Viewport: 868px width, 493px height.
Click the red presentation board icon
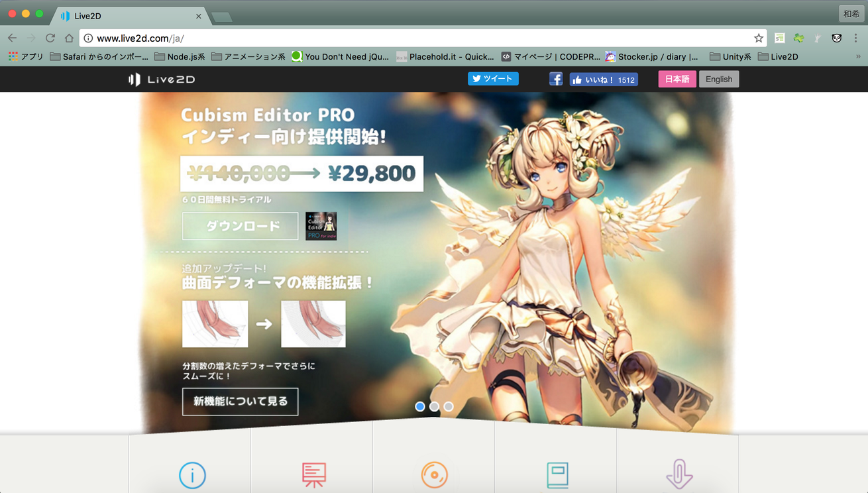point(314,475)
